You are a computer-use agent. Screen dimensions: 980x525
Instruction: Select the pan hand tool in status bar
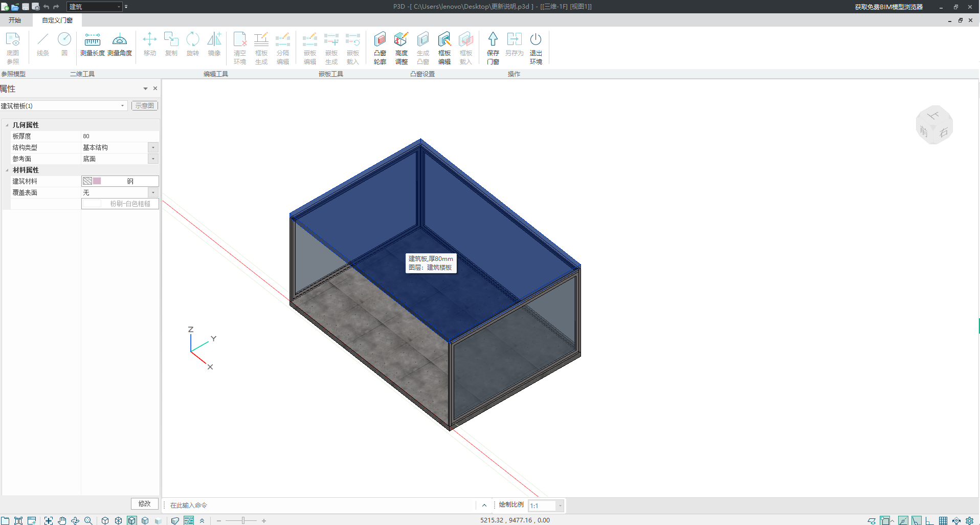pos(62,520)
